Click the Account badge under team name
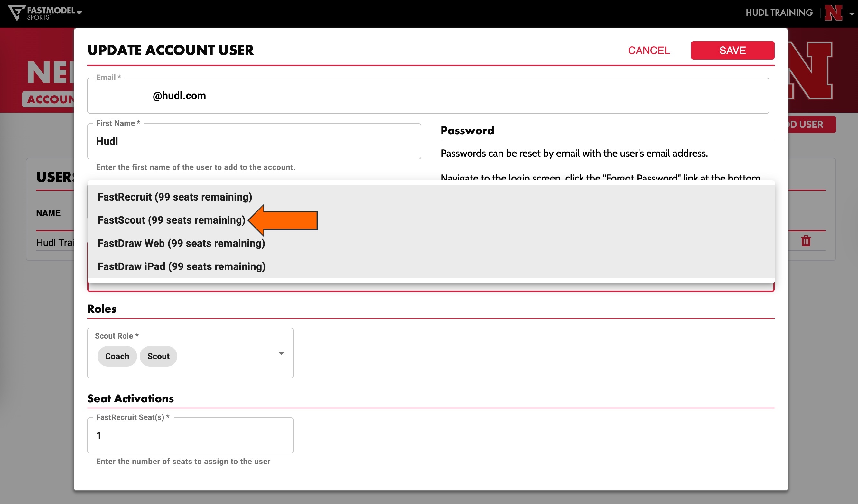Image resolution: width=858 pixels, height=504 pixels. coord(48,99)
